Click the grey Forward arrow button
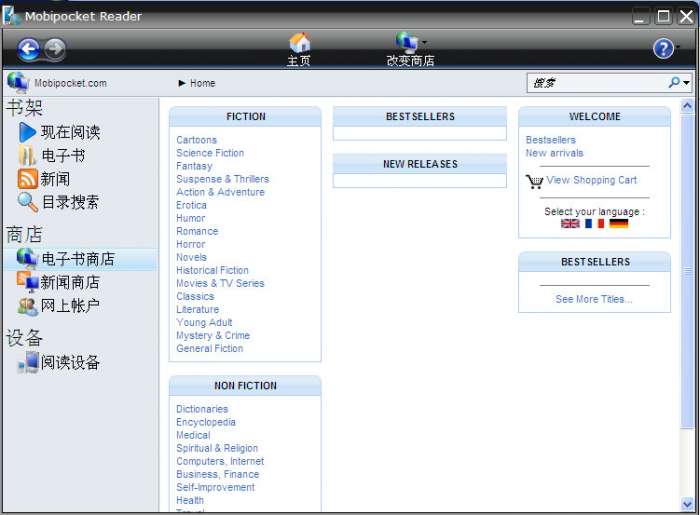Viewport: 700px width, 515px height. [x=55, y=49]
